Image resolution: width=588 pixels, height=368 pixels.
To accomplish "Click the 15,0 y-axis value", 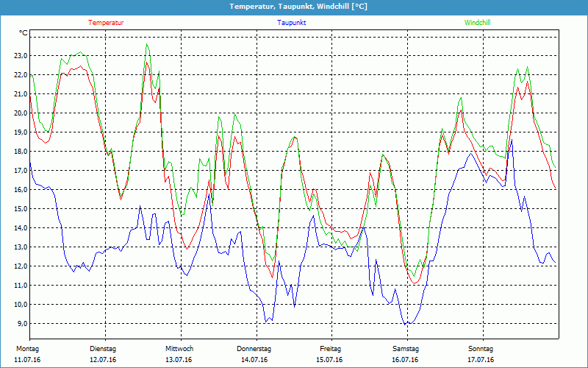I will coord(21,209).
